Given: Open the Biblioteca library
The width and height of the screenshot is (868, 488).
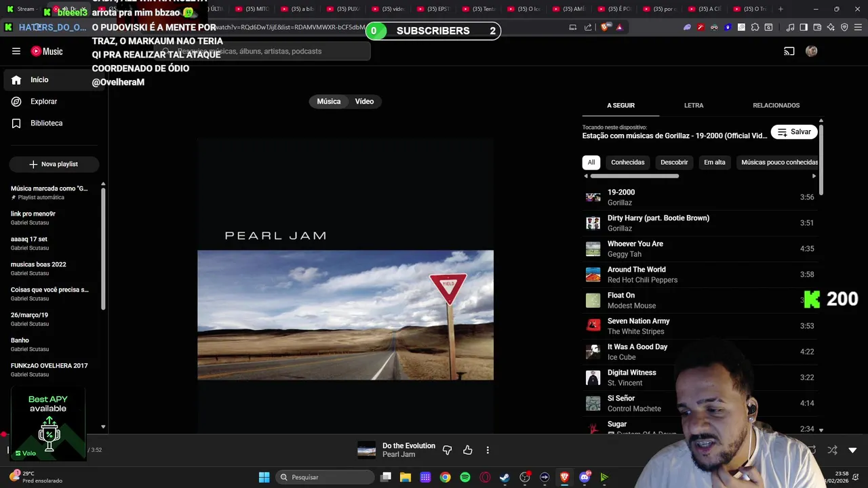Looking at the screenshot, I should 54,123.
